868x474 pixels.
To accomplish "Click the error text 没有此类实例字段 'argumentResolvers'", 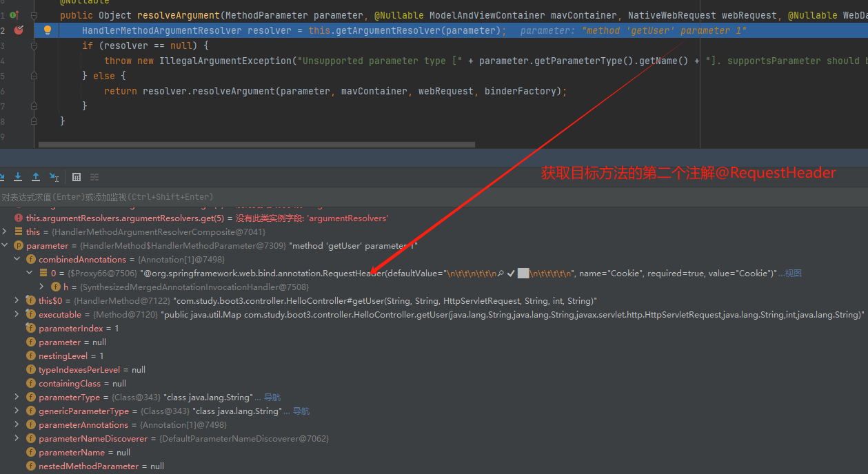I will tap(312, 218).
